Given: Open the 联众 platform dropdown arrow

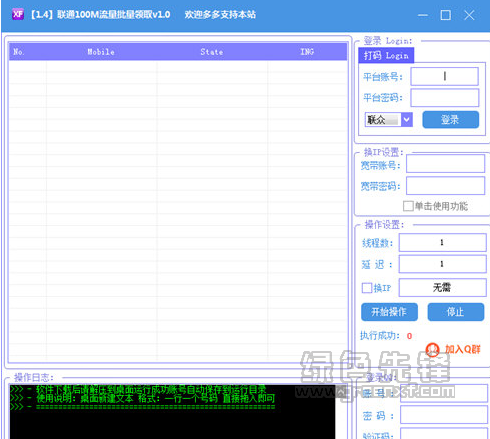Looking at the screenshot, I should pos(407,120).
